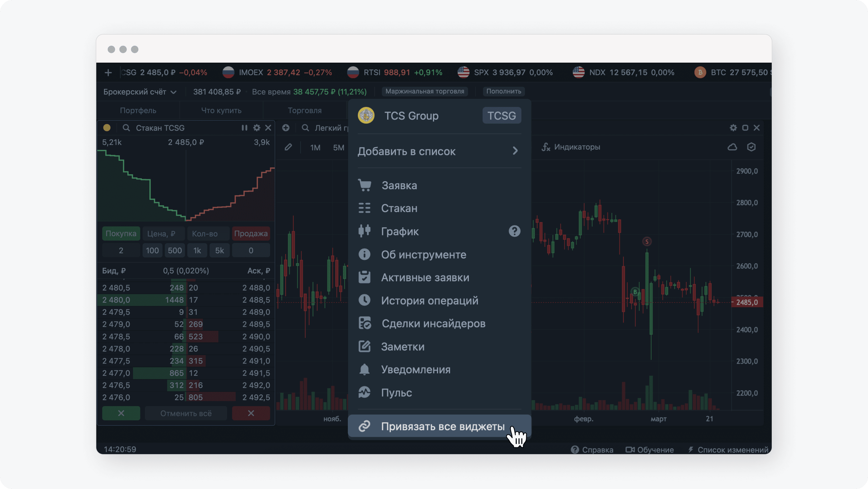This screenshot has height=489, width=868.
Task: Close the Стакан TCSG widget
Action: point(268,128)
